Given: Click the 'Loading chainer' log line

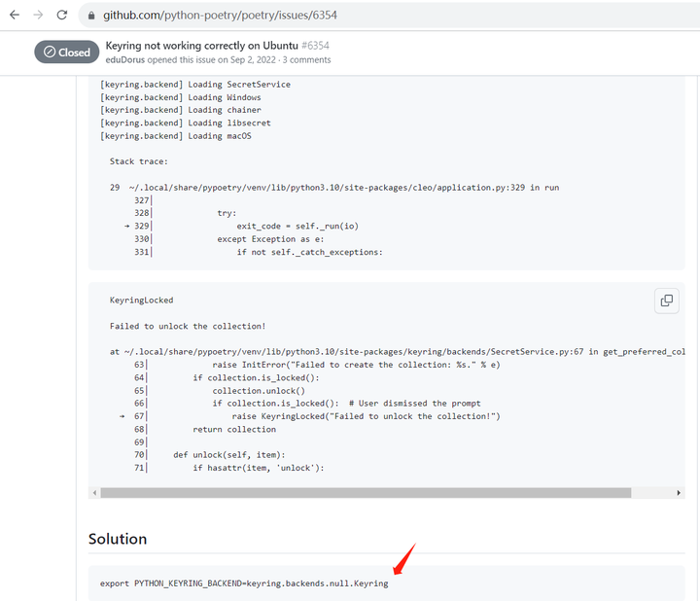Looking at the screenshot, I should click(181, 110).
